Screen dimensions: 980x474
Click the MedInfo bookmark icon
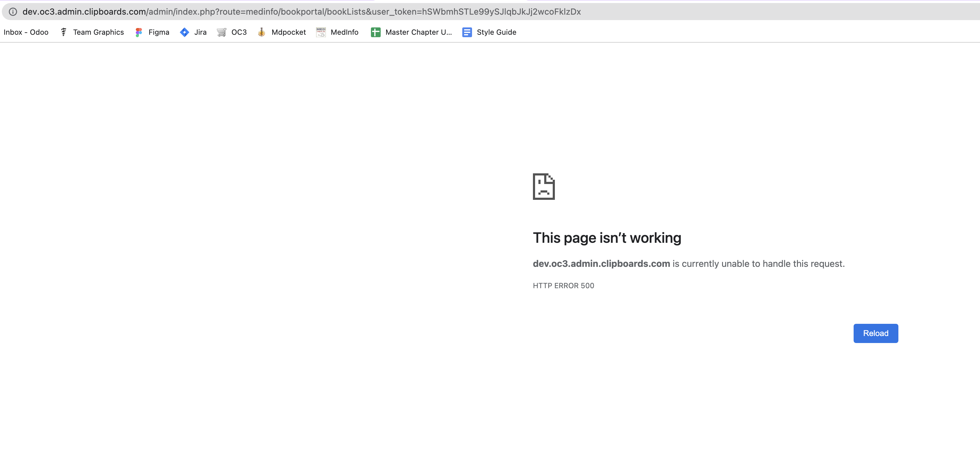[x=321, y=32]
